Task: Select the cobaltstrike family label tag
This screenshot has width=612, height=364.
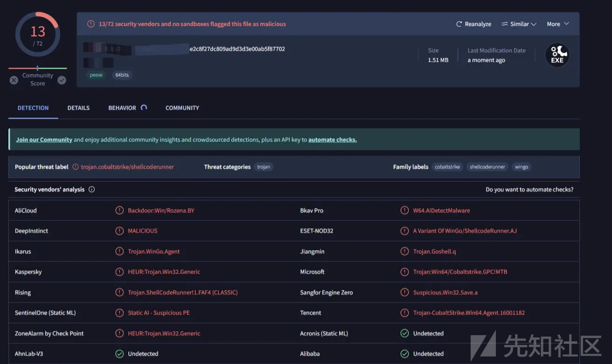Action: point(447,167)
